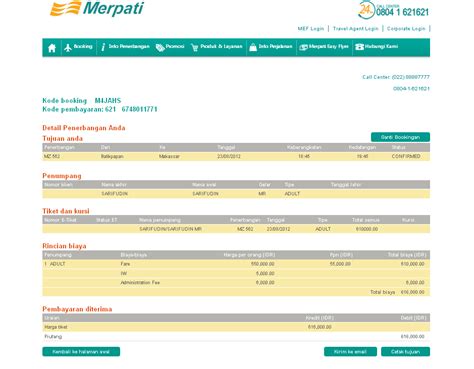Click the Tiket dan kursi heading
The image size is (474, 369).
[66, 211]
